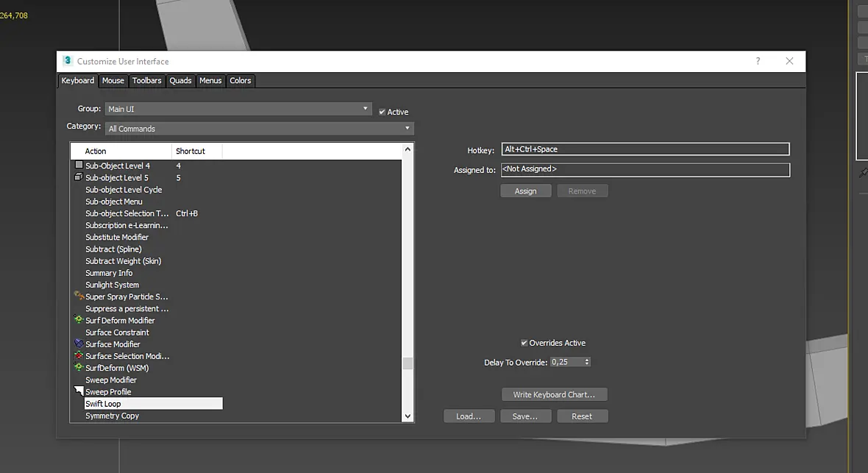Click the Sub-Object Level 4 icon
868x473 pixels.
pos(79,165)
